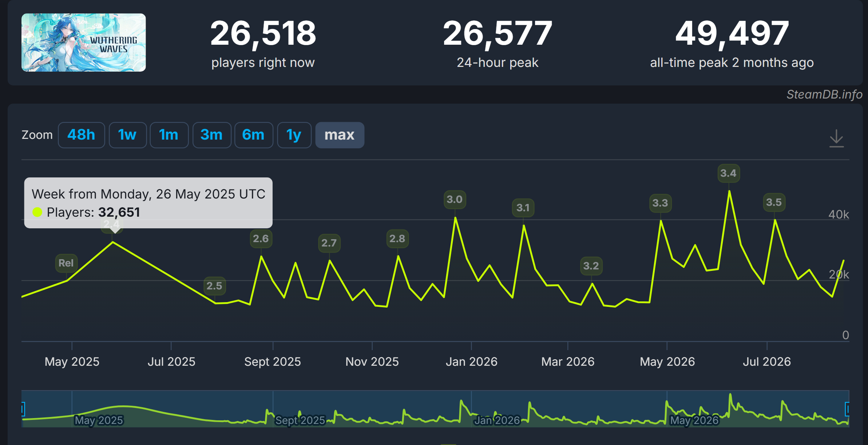Click the 20k y-axis label
The width and height of the screenshot is (868, 445).
point(839,274)
